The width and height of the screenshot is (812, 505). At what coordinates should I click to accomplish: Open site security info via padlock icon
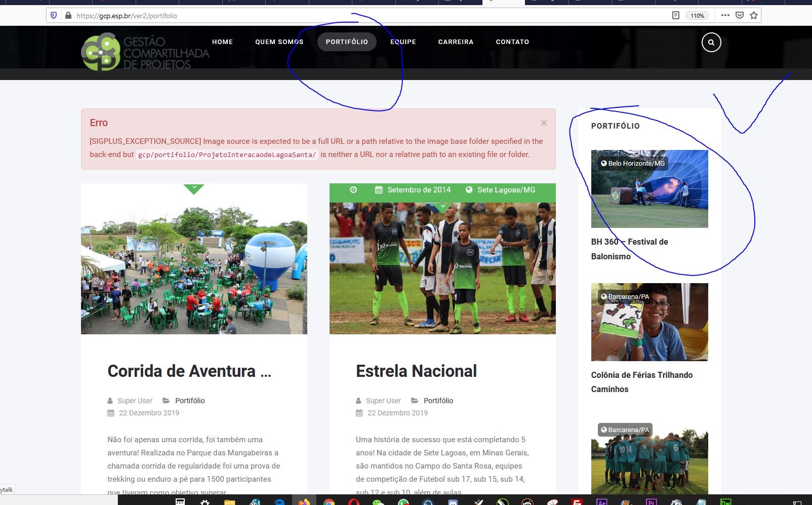click(68, 16)
